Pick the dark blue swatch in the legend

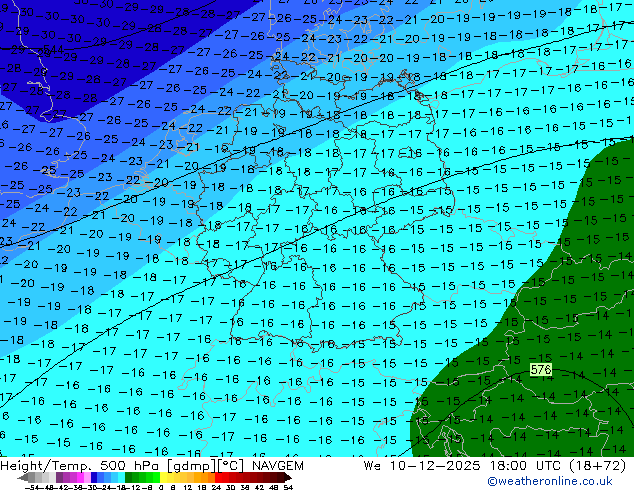[x=94, y=477]
